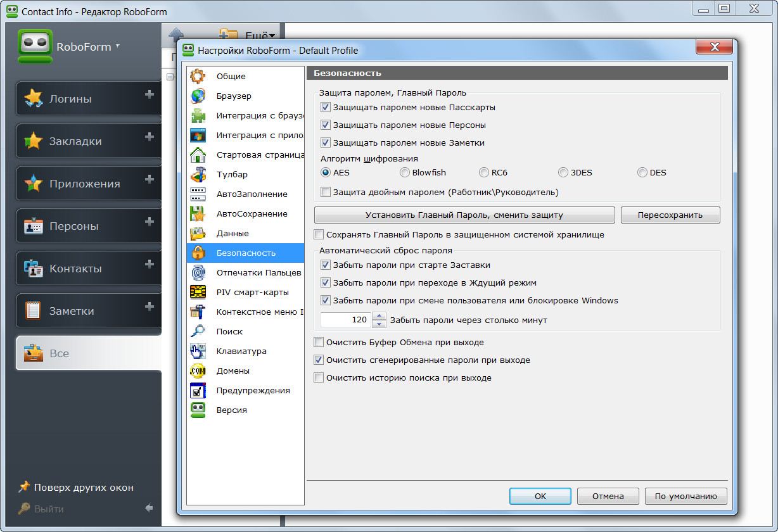Select the RC6 encryption algorithm
The height and width of the screenshot is (532, 778).
click(x=484, y=172)
